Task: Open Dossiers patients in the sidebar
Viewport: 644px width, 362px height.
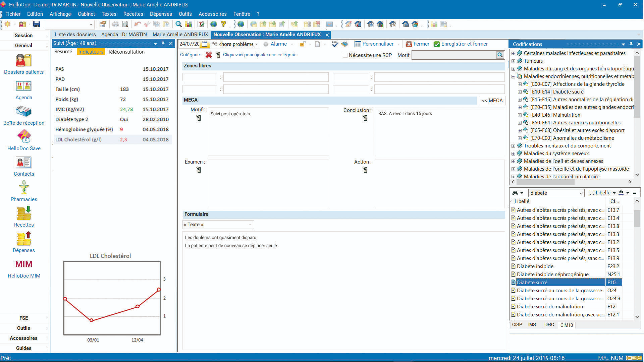Action: coord(23,61)
